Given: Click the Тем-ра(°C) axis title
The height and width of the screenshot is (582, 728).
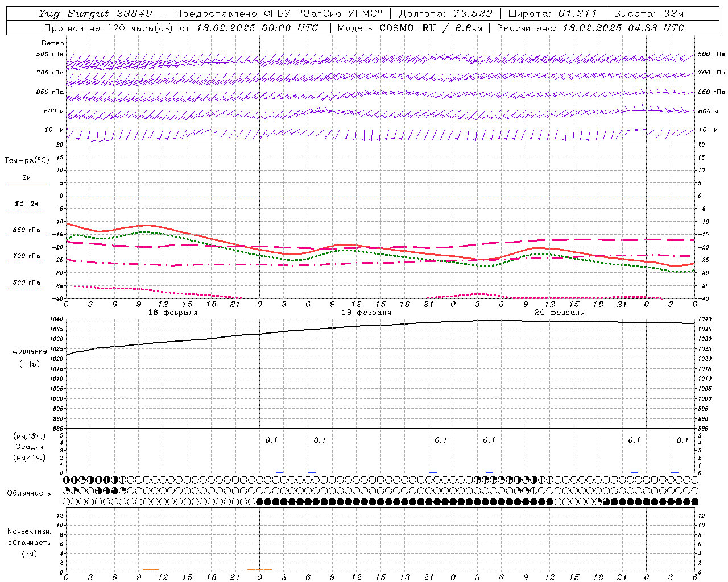Looking at the screenshot, I should tap(27, 161).
